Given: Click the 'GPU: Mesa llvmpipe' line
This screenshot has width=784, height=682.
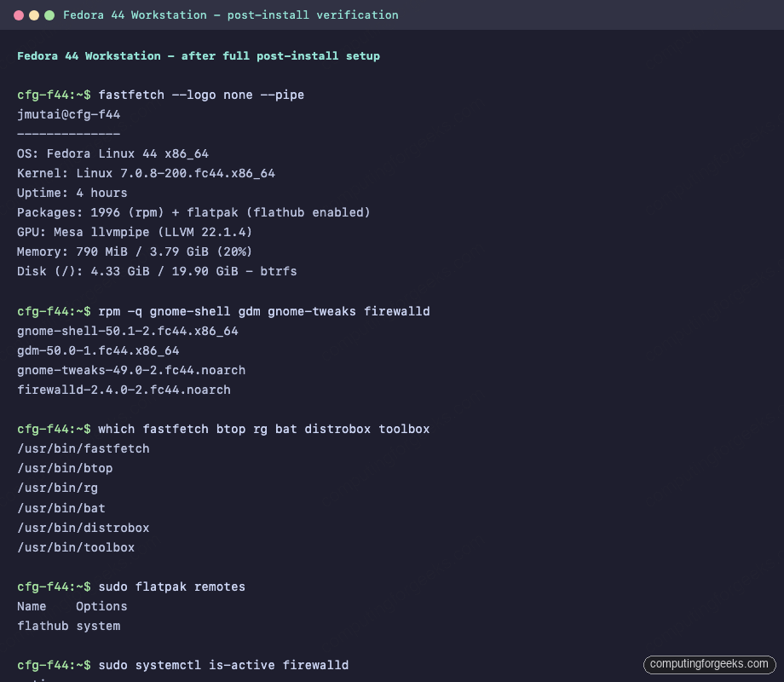Looking at the screenshot, I should tap(135, 232).
